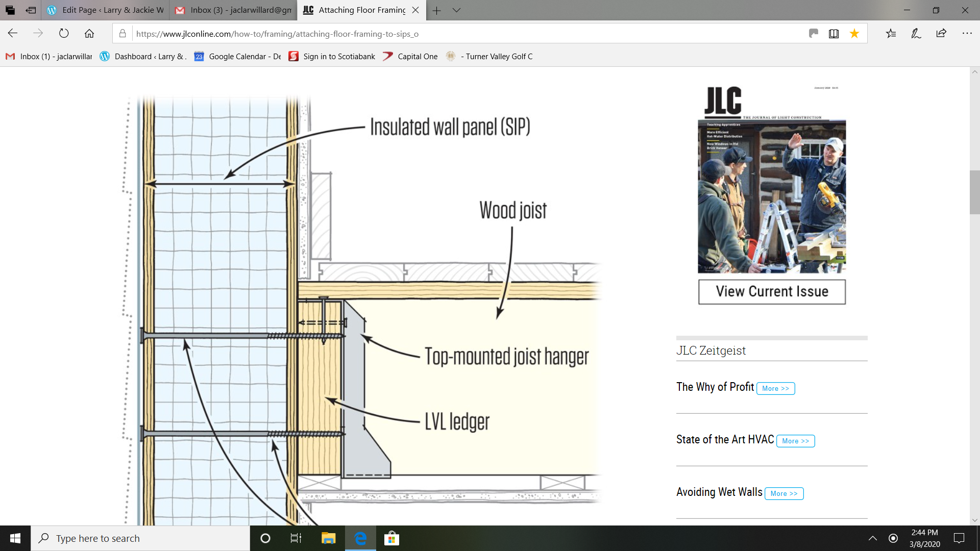
Task: Click the browser refresh icon
Action: coord(64,34)
